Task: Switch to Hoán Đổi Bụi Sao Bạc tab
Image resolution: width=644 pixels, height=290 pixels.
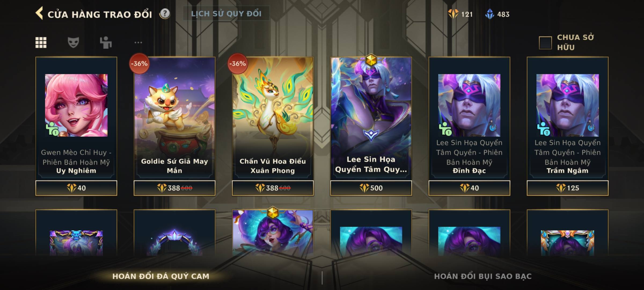Action: [x=483, y=276]
